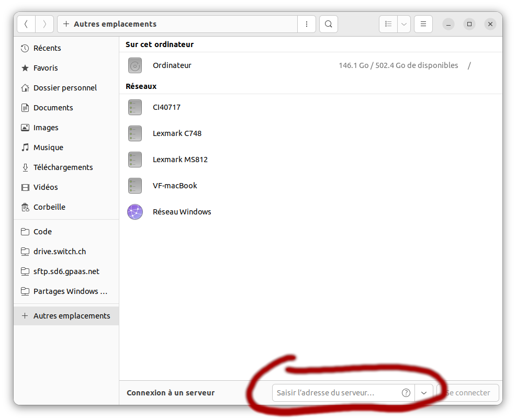
Task: Click the server address help icon
Action: [x=406, y=393]
